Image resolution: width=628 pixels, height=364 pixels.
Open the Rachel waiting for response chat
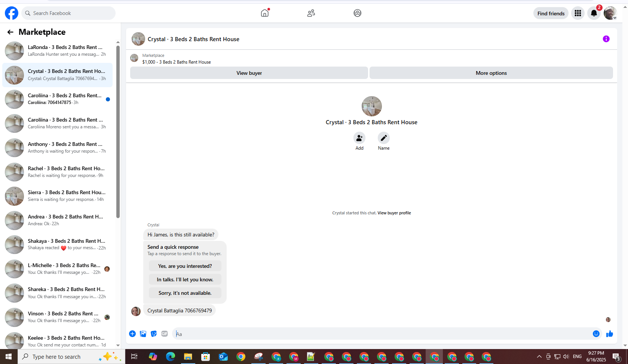click(58, 172)
